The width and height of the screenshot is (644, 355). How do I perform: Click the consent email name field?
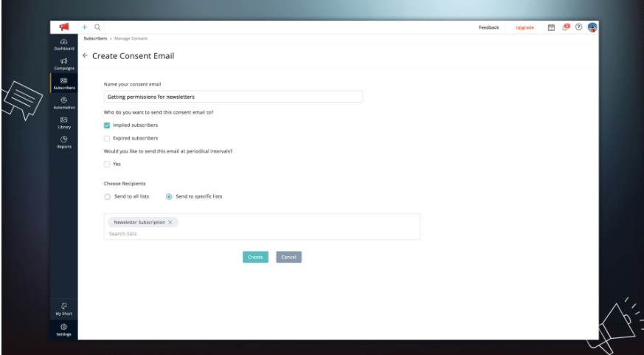click(x=233, y=97)
